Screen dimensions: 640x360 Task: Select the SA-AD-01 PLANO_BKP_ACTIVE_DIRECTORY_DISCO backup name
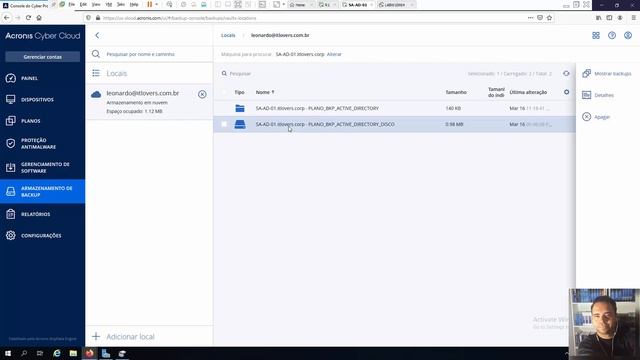[325, 124]
